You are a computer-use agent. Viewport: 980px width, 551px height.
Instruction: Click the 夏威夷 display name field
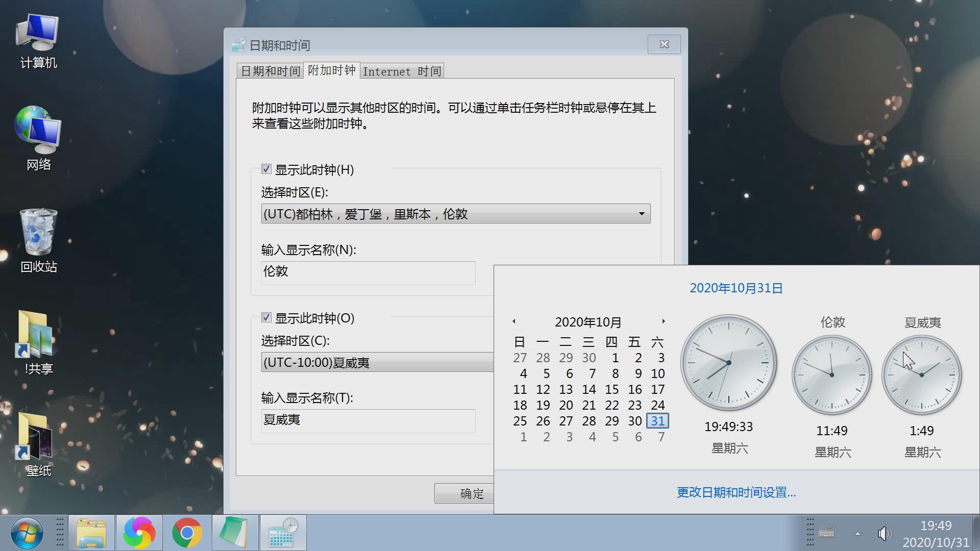tap(368, 421)
